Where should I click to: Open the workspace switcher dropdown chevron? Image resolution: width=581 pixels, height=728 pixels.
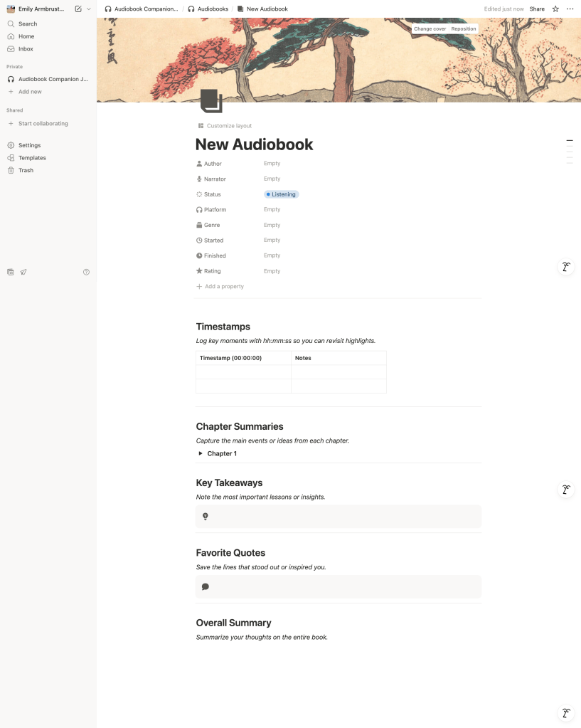click(89, 9)
